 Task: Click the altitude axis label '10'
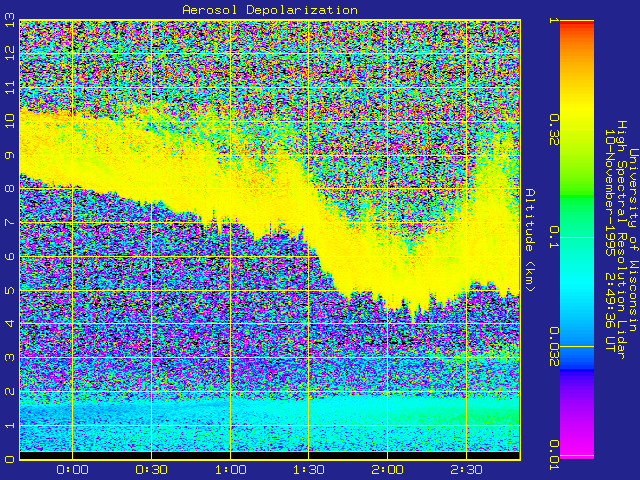click(9, 121)
